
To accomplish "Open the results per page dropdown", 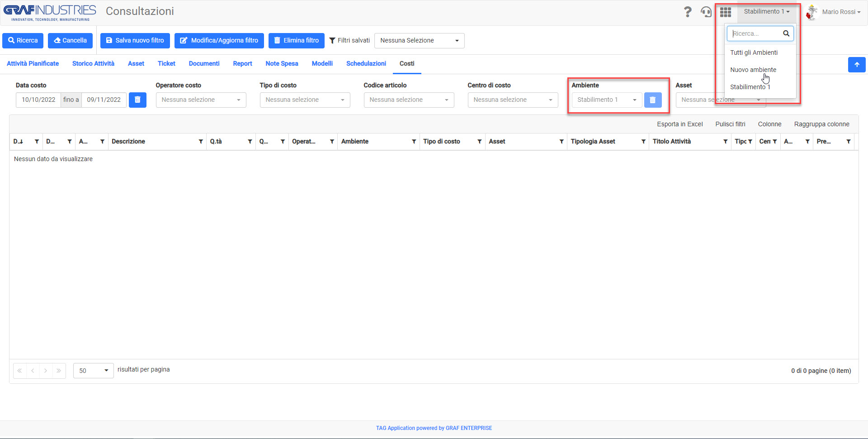I will 94,371.
